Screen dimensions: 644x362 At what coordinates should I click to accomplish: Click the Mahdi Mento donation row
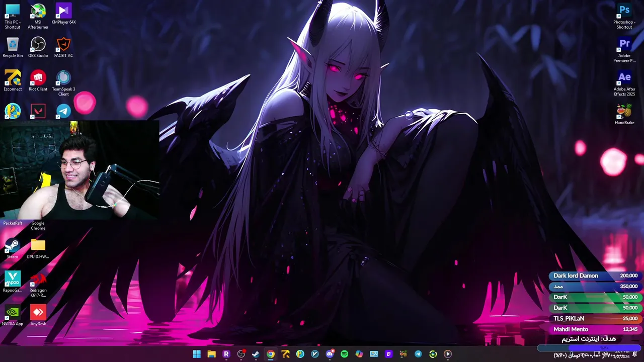coord(595,329)
